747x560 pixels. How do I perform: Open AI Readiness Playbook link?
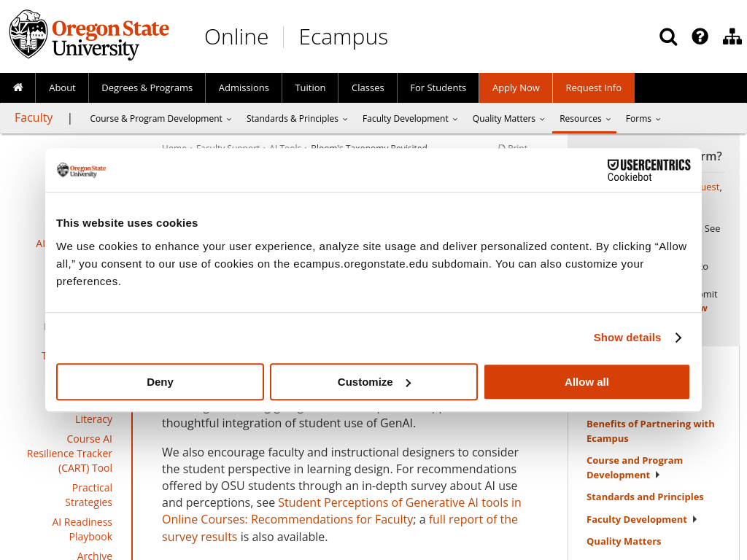click(82, 529)
